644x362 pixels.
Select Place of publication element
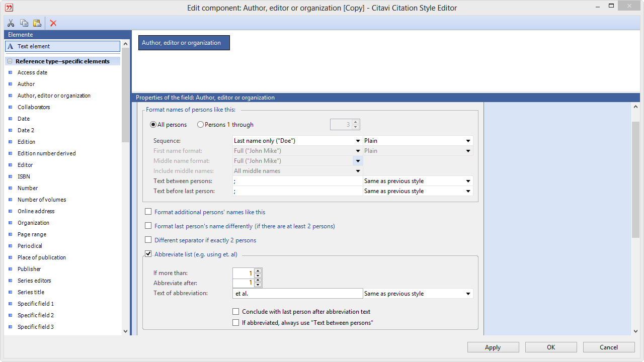click(x=41, y=257)
